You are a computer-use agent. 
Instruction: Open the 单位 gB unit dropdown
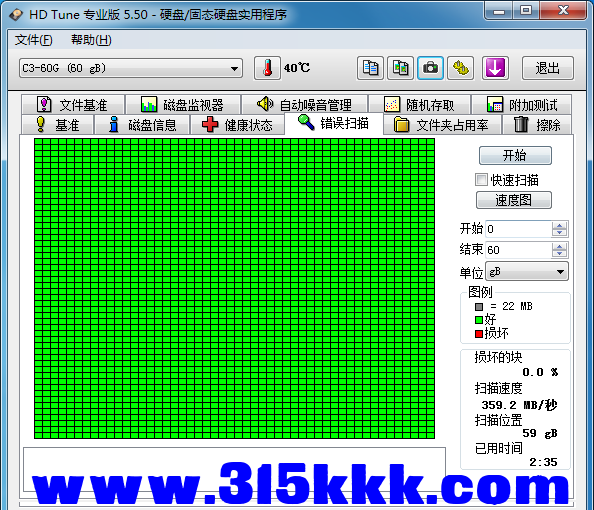527,271
